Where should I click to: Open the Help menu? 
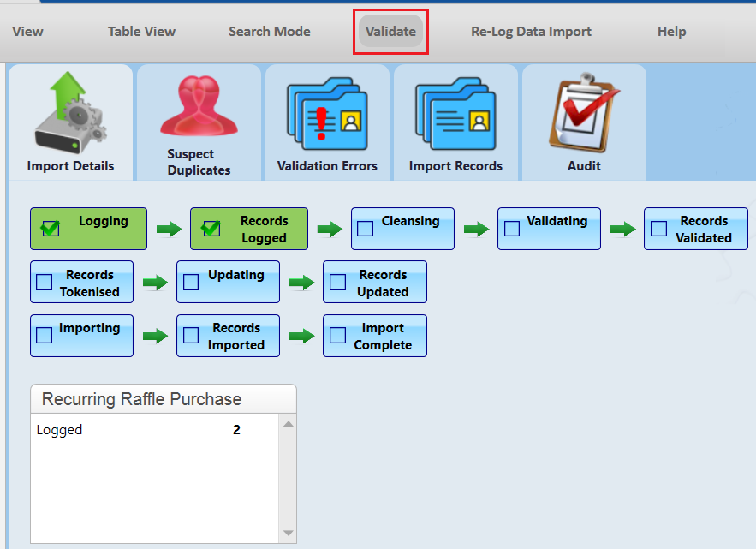[671, 32]
